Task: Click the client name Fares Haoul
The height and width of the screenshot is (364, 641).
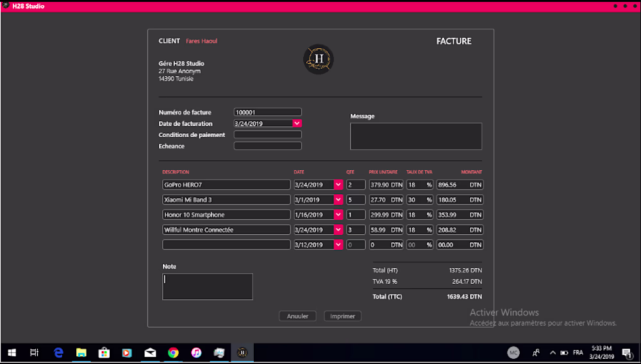Action: coord(201,41)
